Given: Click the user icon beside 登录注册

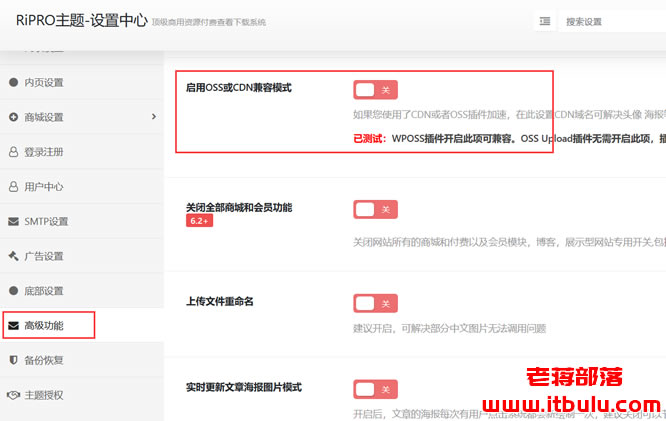Looking at the screenshot, I should coord(14,152).
